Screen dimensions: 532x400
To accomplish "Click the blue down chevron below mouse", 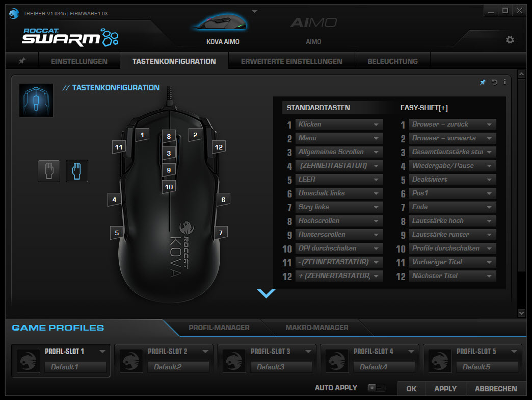I will [266, 293].
